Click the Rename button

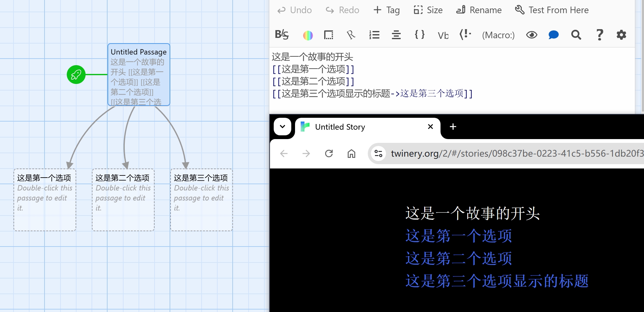pos(479,10)
